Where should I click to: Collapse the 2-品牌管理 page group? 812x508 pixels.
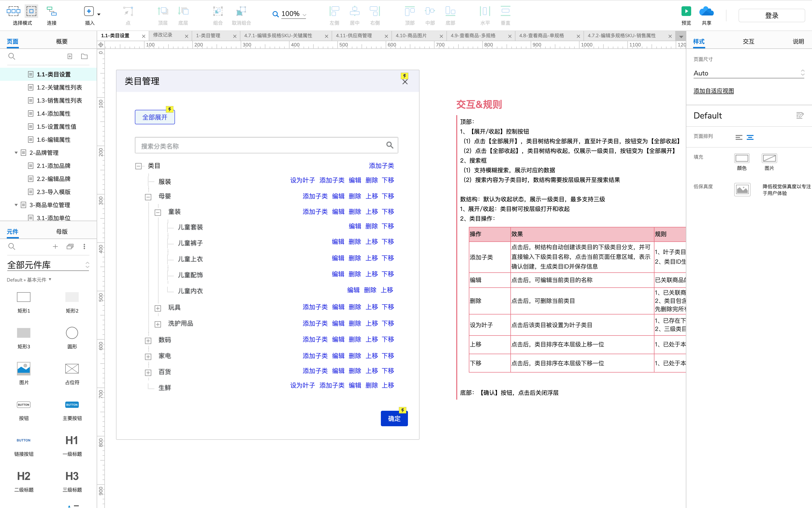[16, 153]
